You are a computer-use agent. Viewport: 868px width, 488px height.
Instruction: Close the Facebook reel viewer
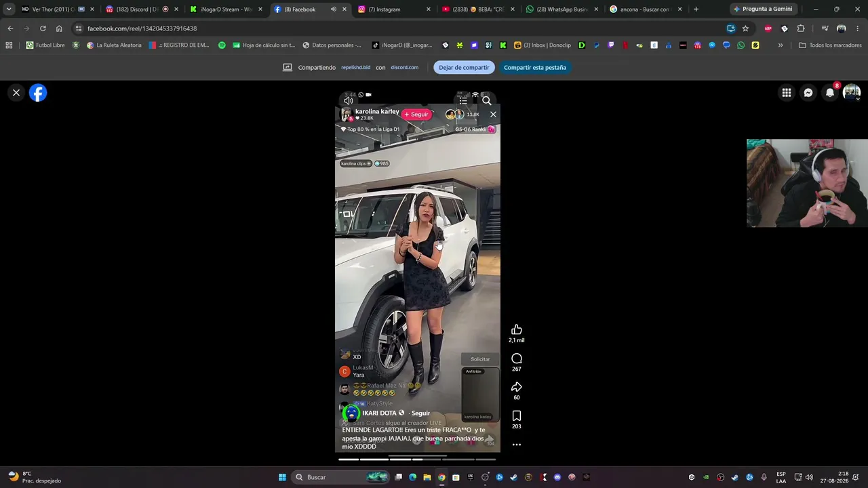(x=16, y=93)
